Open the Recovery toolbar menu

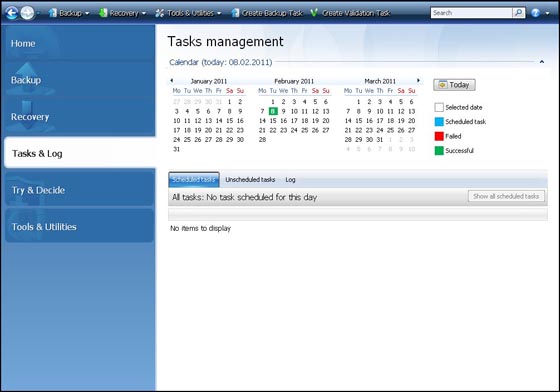pyautogui.click(x=123, y=13)
